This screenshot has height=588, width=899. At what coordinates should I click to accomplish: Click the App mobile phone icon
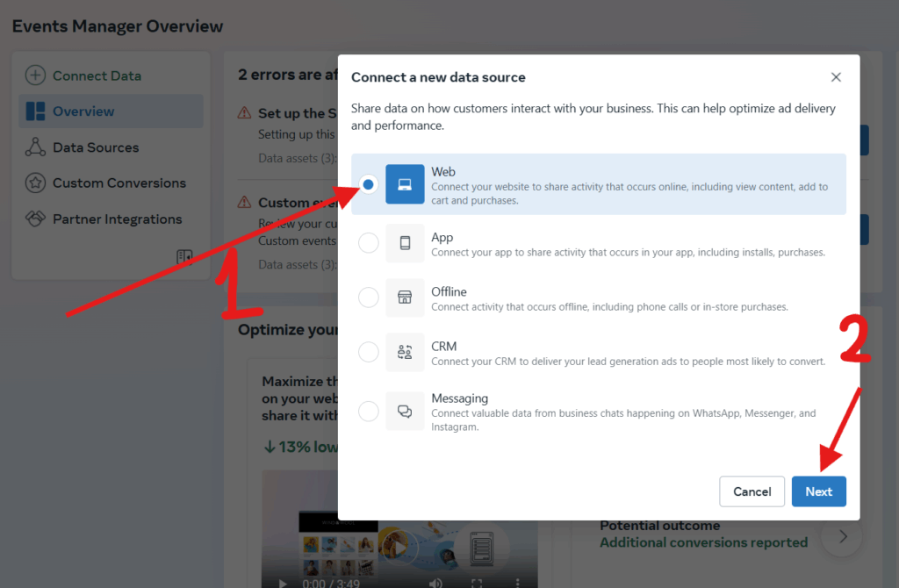coord(405,243)
